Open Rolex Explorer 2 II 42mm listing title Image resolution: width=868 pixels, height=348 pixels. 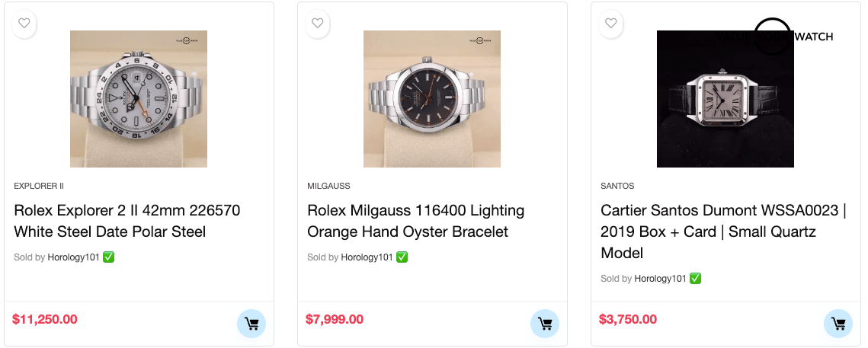(x=127, y=221)
